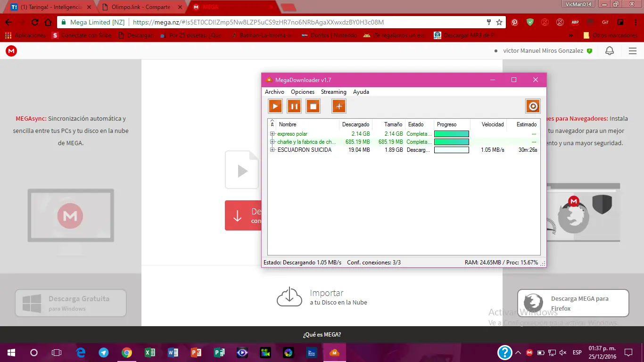Click the MEGA logo on the page header
This screenshot has width=644, height=362.
point(11,51)
